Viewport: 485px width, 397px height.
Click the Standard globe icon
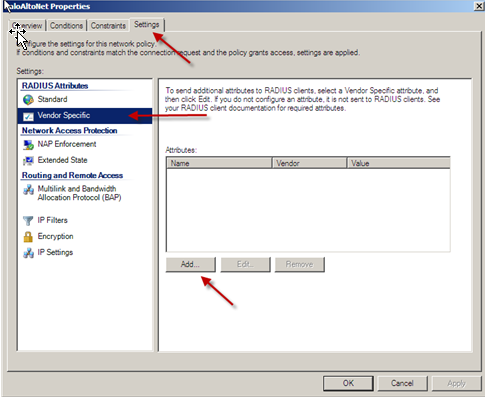coord(28,99)
